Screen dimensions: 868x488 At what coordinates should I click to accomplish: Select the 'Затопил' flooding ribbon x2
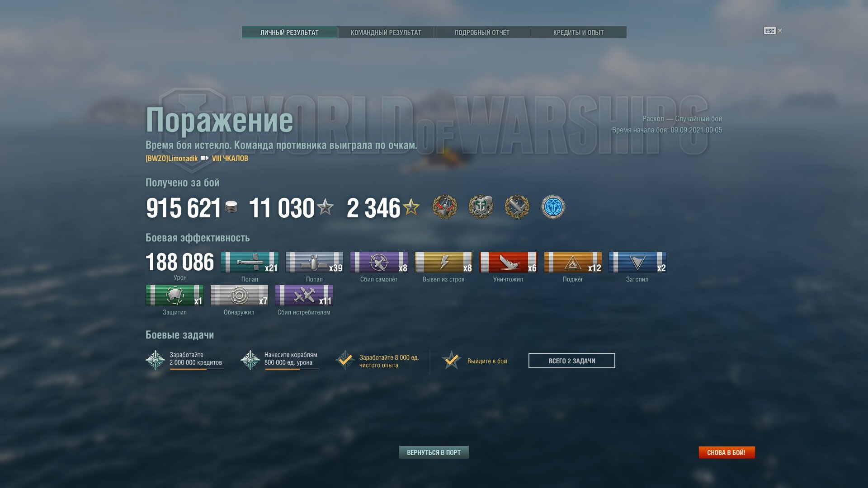(x=637, y=263)
